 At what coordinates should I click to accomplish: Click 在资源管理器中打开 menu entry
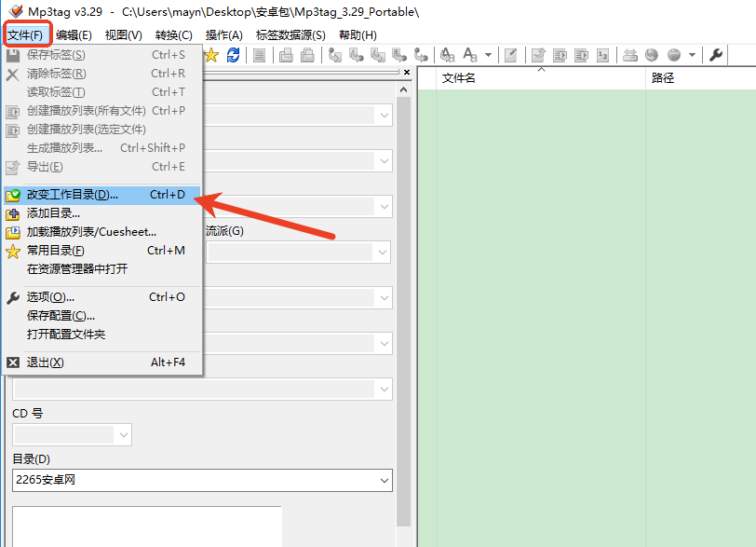click(101, 269)
